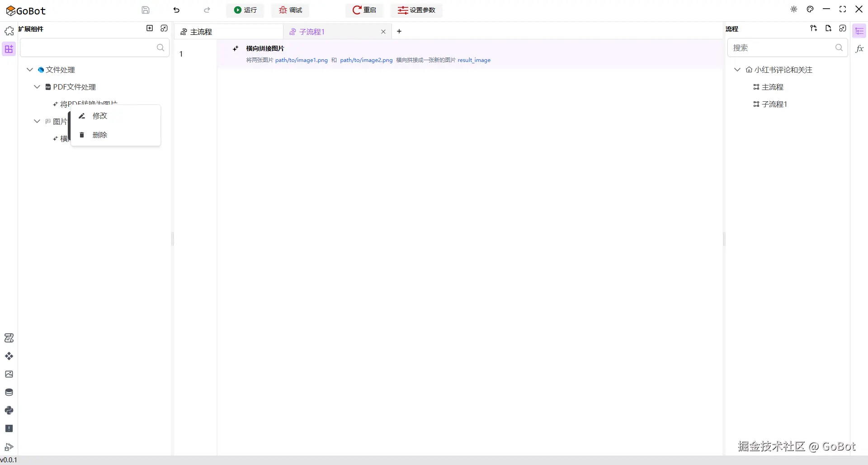Image resolution: width=868 pixels, height=465 pixels.
Task: Click the path/to/image1.png parameter
Action: pyautogui.click(x=302, y=60)
